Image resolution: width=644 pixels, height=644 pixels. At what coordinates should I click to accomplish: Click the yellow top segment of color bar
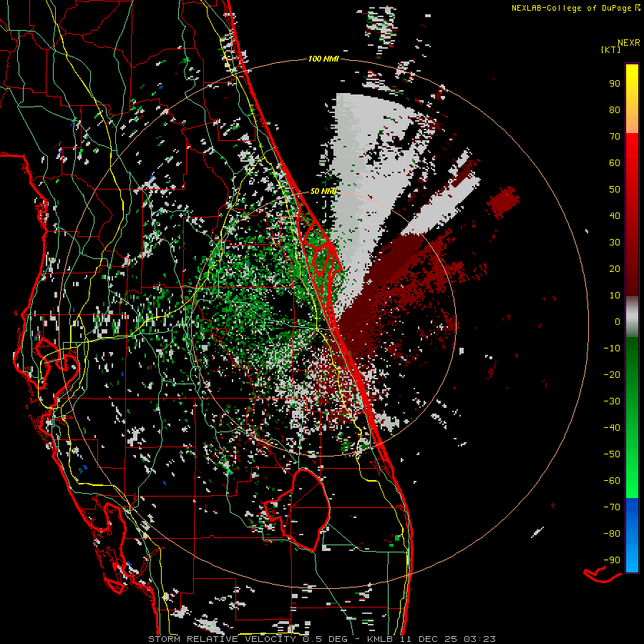point(632,99)
